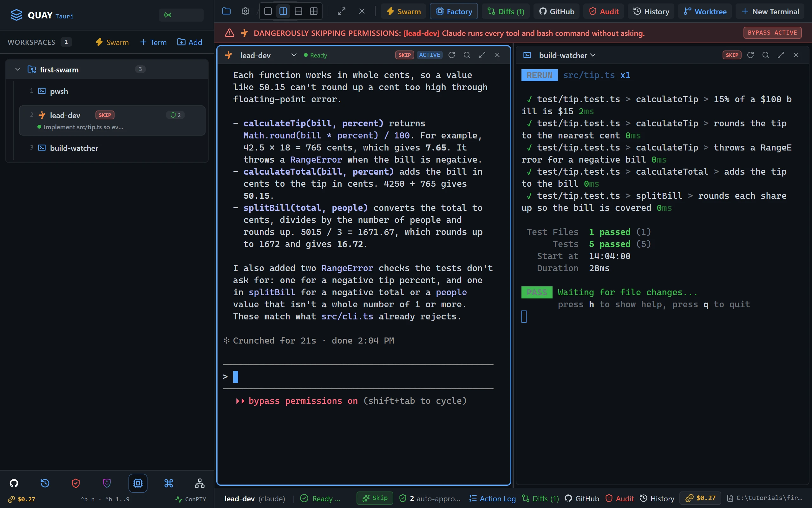The height and width of the screenshot is (508, 812).
Task: Click the restart icon in the build-watcher pane header
Action: pos(750,55)
